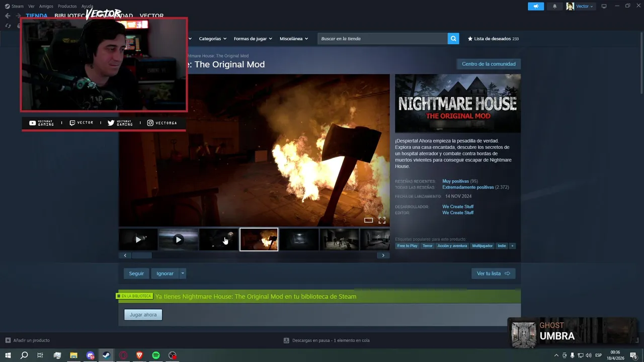
Task: Open the Amigos menu
Action: tap(46, 6)
